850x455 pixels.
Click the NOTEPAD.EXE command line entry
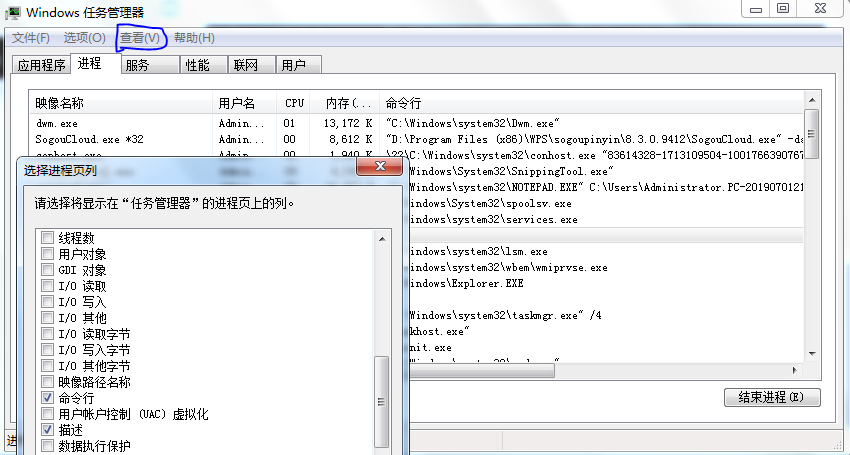coord(606,187)
